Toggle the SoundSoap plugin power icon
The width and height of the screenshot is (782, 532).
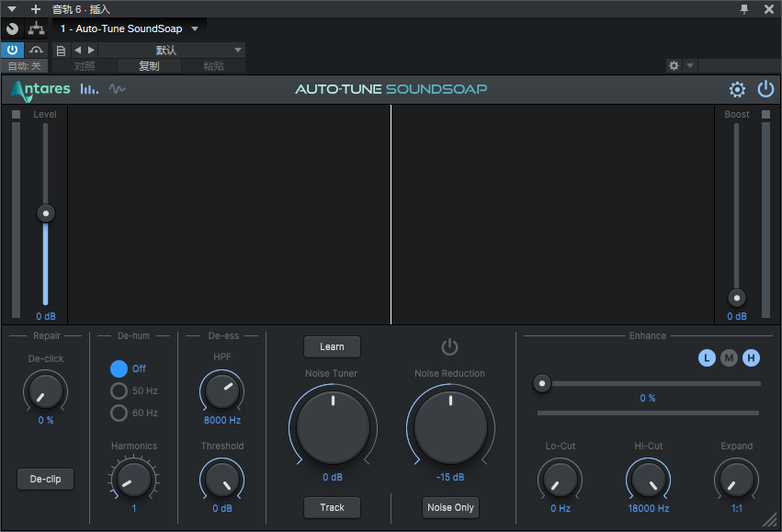pyautogui.click(x=765, y=89)
